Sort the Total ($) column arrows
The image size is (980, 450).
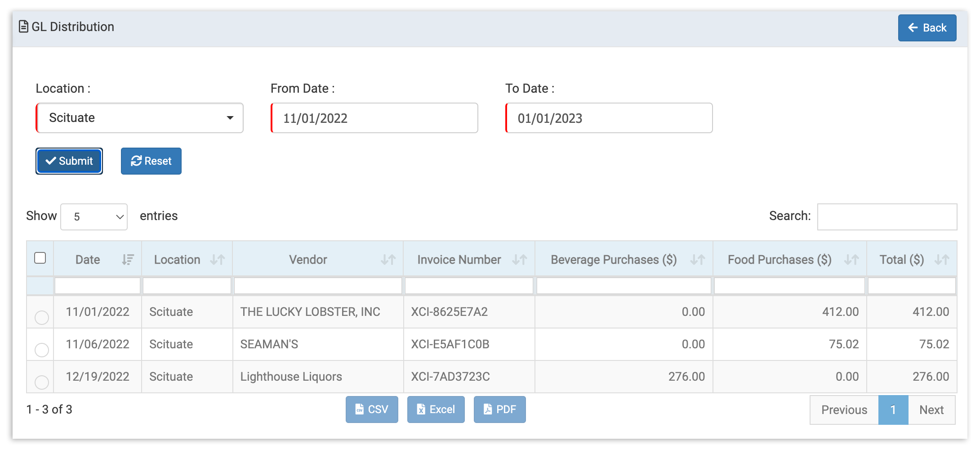click(x=942, y=259)
